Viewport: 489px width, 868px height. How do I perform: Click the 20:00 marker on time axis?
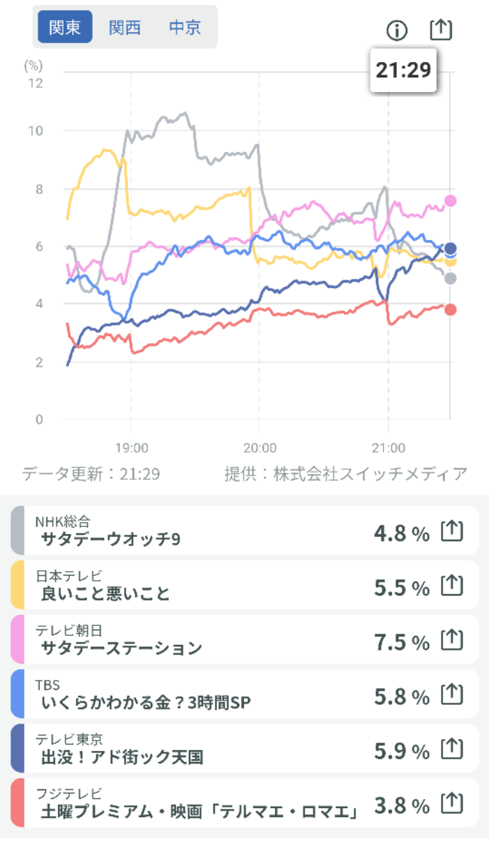click(259, 447)
